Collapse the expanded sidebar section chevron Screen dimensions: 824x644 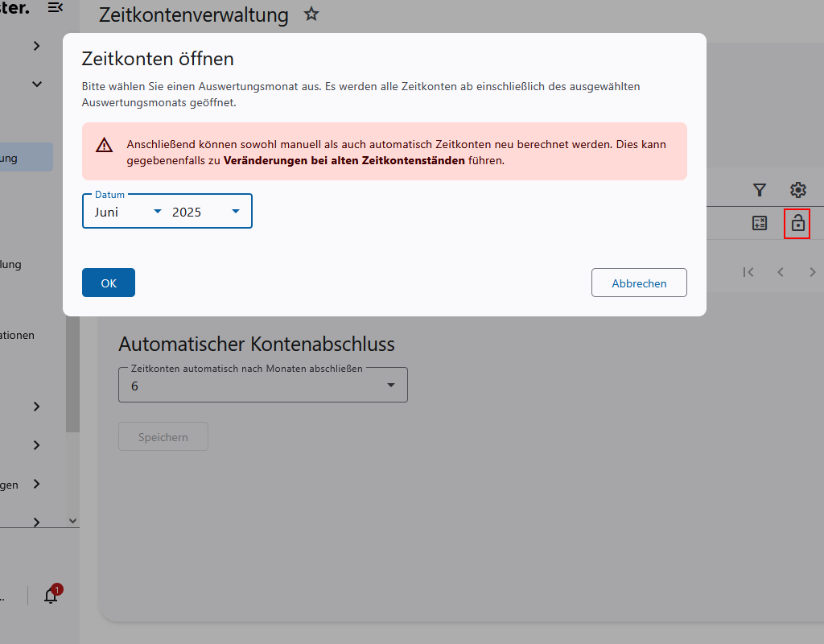(x=35, y=84)
